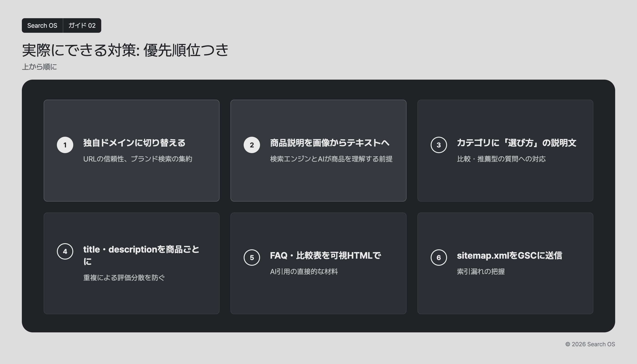
Task: Click the outlined number 6 circle
Action: [439, 258]
